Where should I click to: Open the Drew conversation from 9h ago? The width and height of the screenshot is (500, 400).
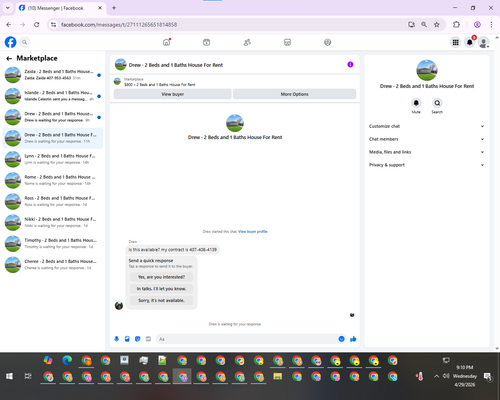point(53,117)
